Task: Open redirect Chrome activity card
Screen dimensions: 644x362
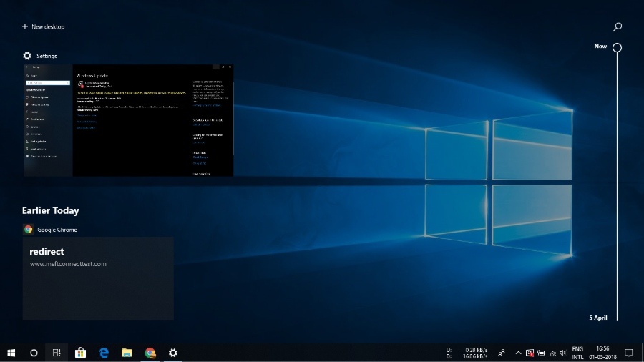Action: 98,278
